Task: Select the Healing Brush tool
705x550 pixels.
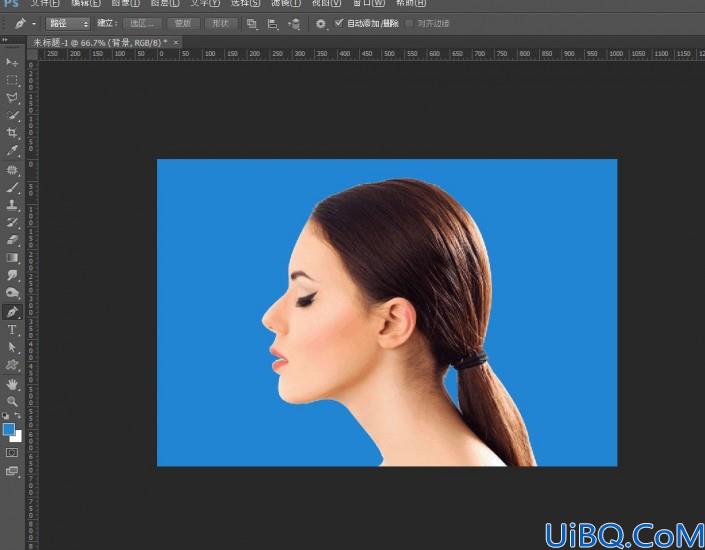Action: click(12, 170)
